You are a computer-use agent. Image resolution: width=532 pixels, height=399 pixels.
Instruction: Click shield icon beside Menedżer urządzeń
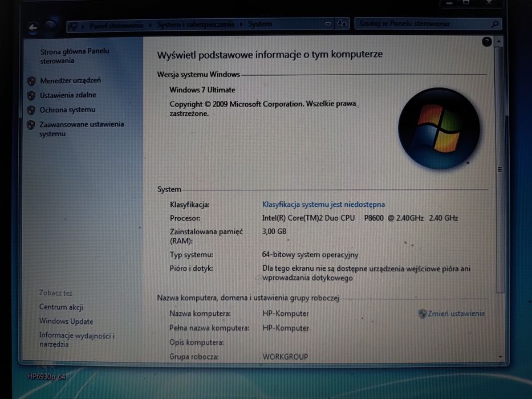(31, 81)
